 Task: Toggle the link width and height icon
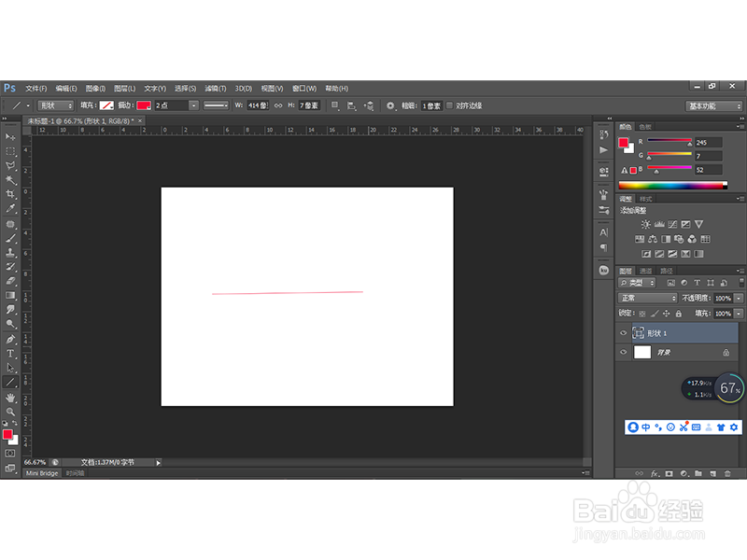[x=278, y=105]
